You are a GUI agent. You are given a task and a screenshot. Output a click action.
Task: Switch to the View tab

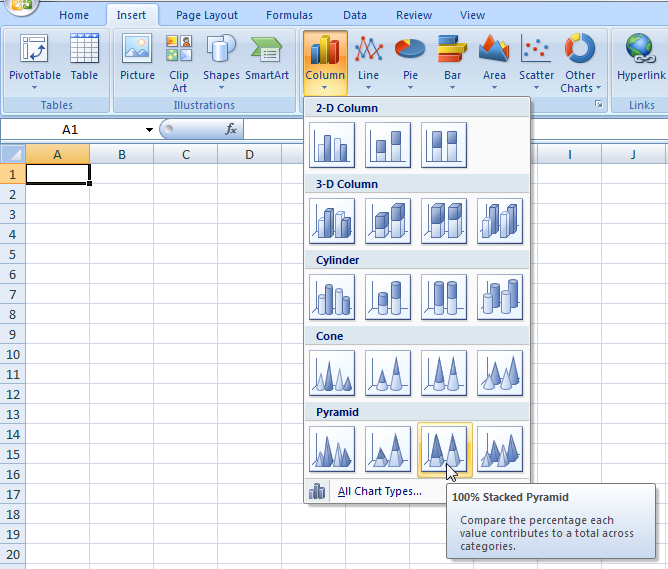pos(472,15)
